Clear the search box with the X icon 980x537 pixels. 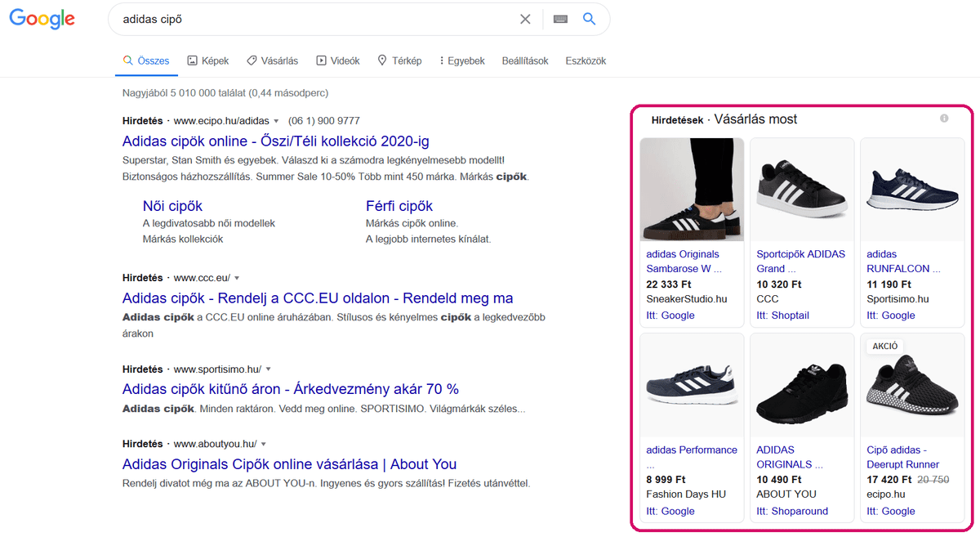coord(525,19)
